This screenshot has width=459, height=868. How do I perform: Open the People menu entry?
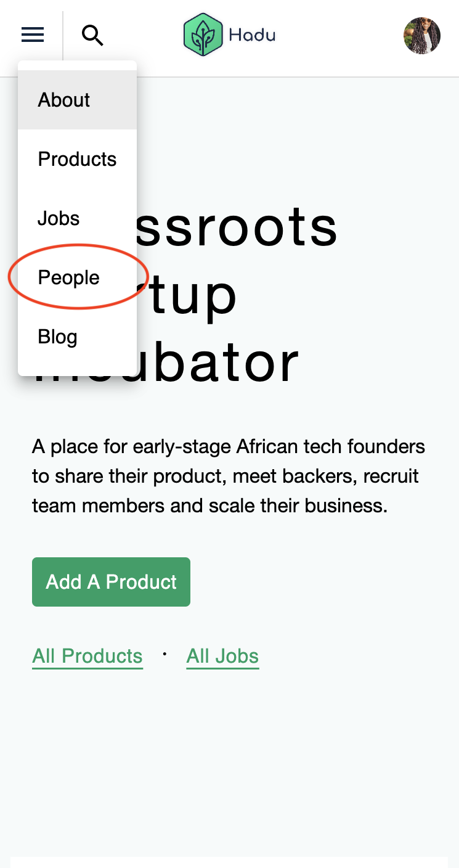[68, 277]
